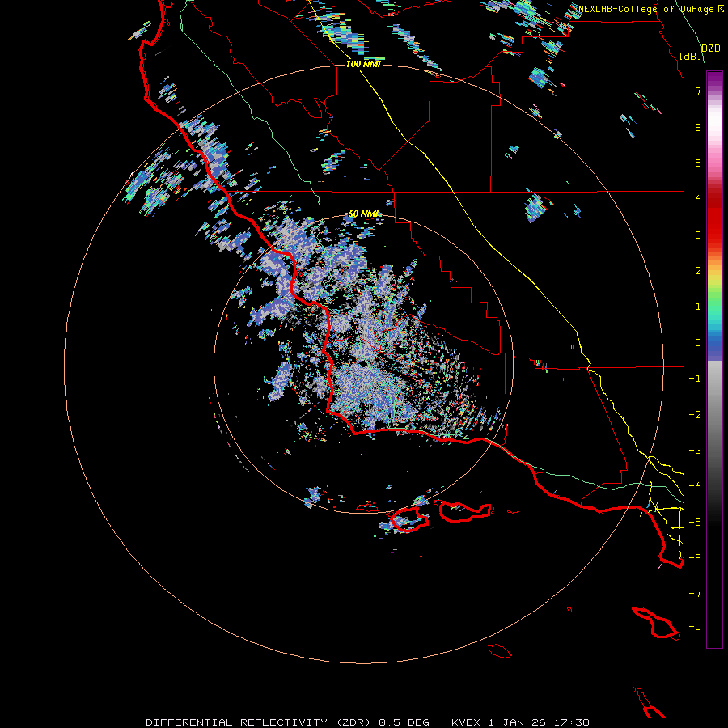Click the "-5" tick on the color scale
The width and height of the screenshot is (728, 728).
tap(695, 523)
